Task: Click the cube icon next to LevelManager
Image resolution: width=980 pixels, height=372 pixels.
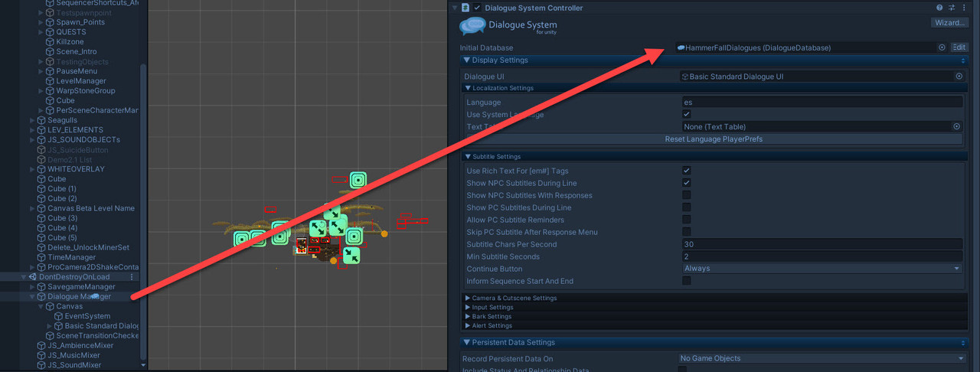Action: (x=51, y=81)
